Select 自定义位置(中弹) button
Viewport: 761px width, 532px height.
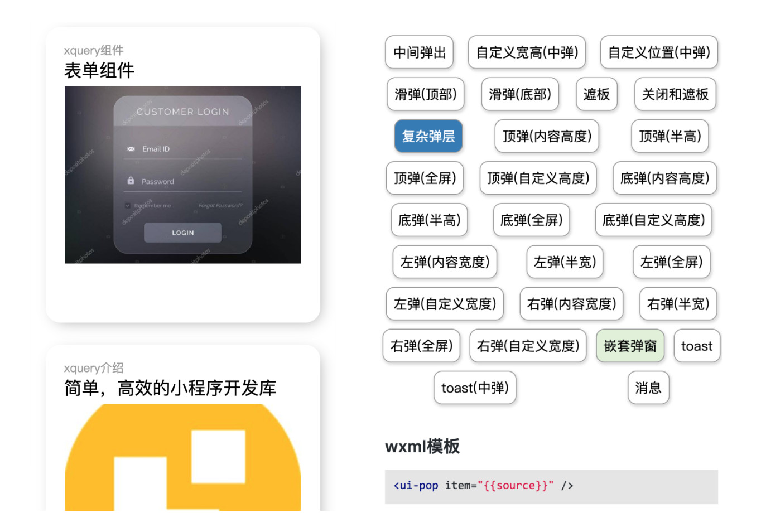tap(658, 52)
